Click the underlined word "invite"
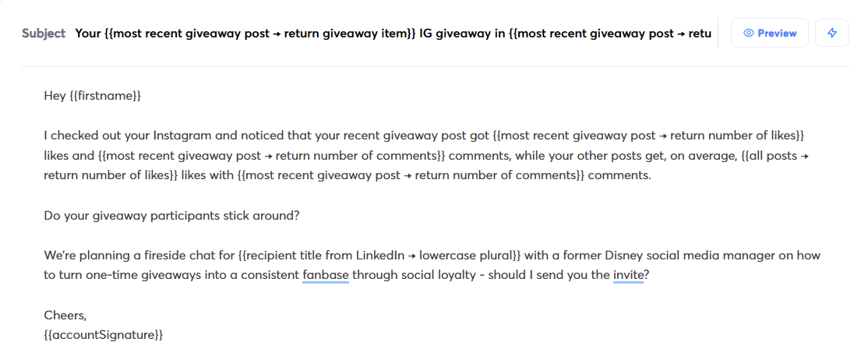 (x=628, y=275)
